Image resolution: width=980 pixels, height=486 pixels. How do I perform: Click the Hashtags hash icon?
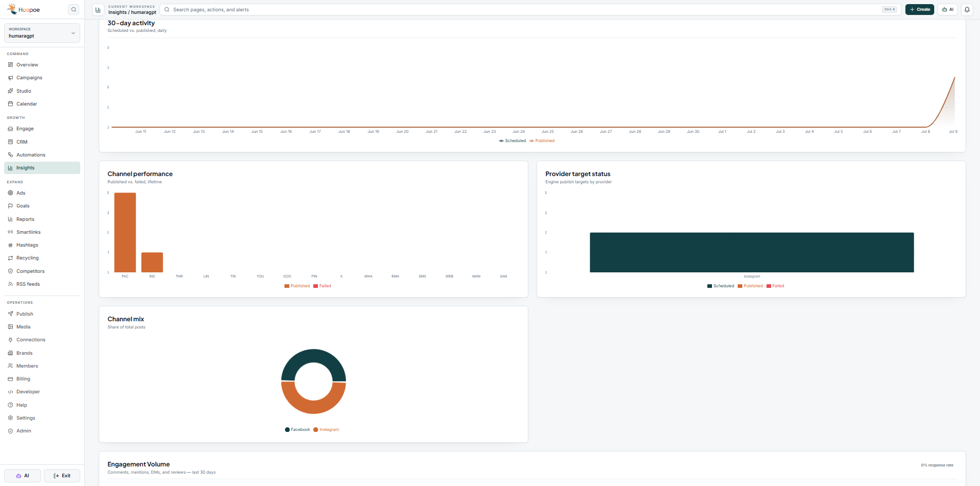click(x=10, y=245)
